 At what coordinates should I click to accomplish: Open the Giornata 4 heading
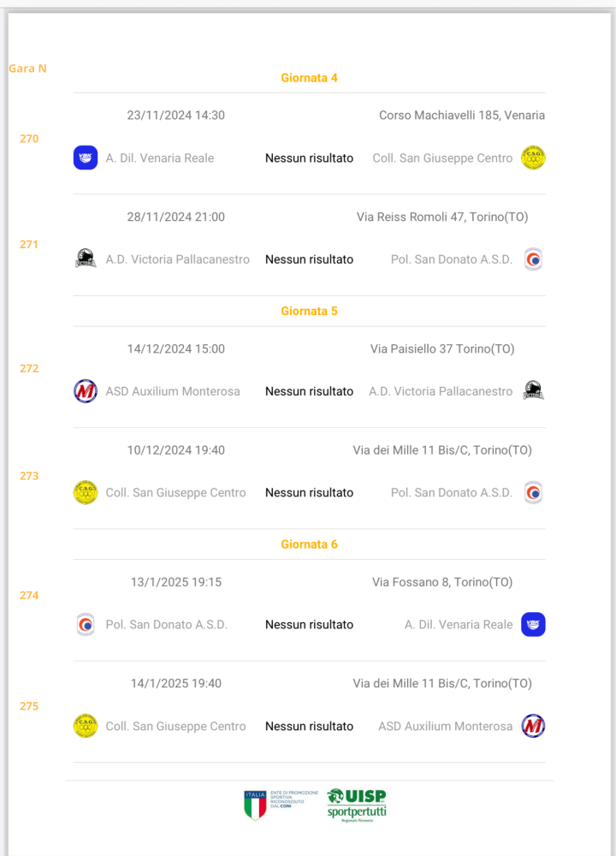(x=310, y=78)
